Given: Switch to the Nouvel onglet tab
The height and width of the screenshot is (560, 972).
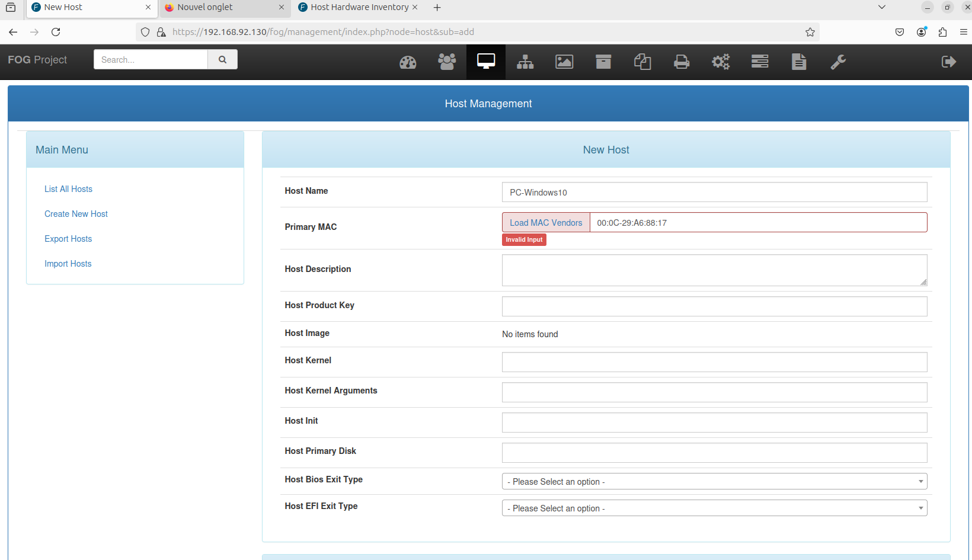Looking at the screenshot, I should 225,7.
